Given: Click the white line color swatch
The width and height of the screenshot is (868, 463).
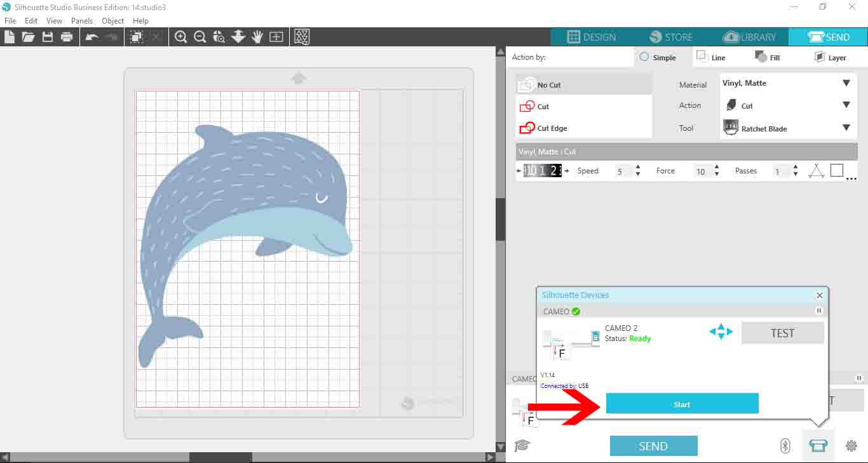Looking at the screenshot, I should coord(836,170).
